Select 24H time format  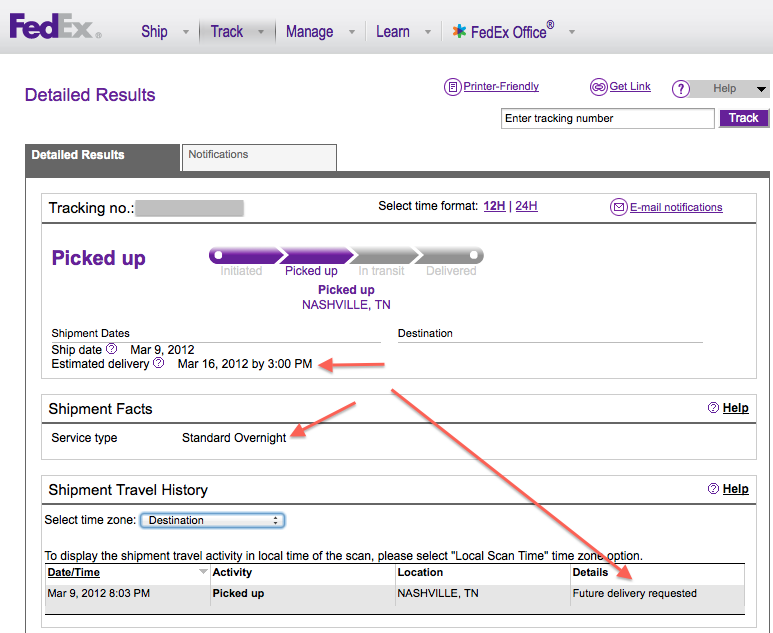pyautogui.click(x=527, y=206)
